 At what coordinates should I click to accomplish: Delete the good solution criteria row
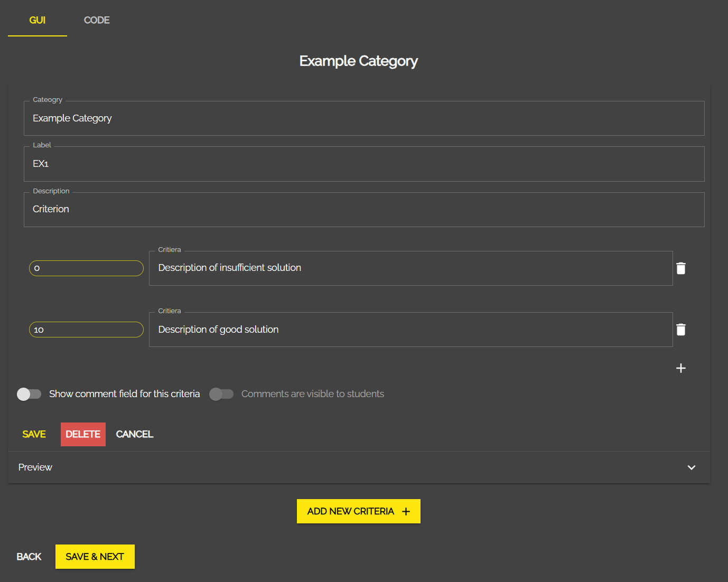pos(681,330)
